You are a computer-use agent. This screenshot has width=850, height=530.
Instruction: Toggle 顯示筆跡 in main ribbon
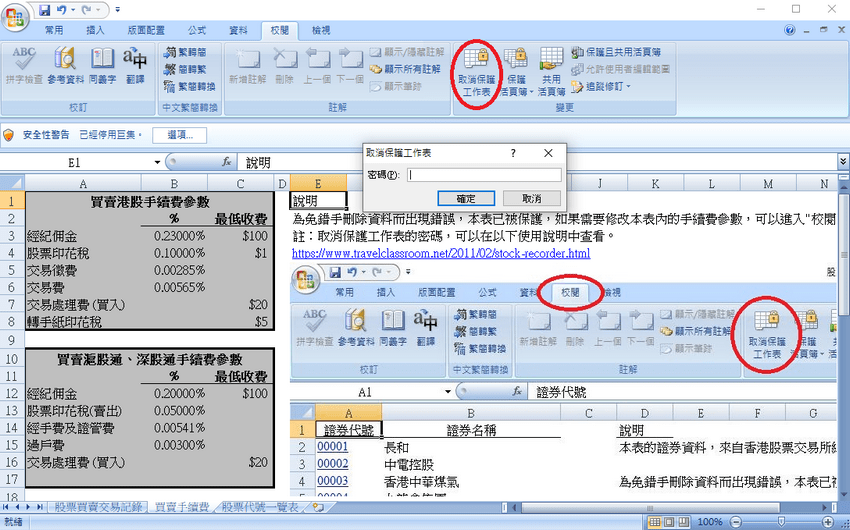click(x=396, y=86)
